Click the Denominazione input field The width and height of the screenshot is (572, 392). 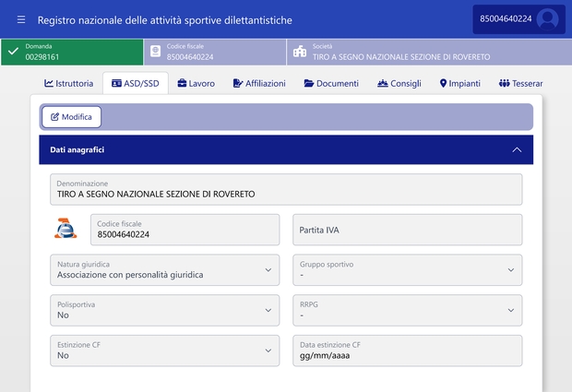[x=286, y=189]
